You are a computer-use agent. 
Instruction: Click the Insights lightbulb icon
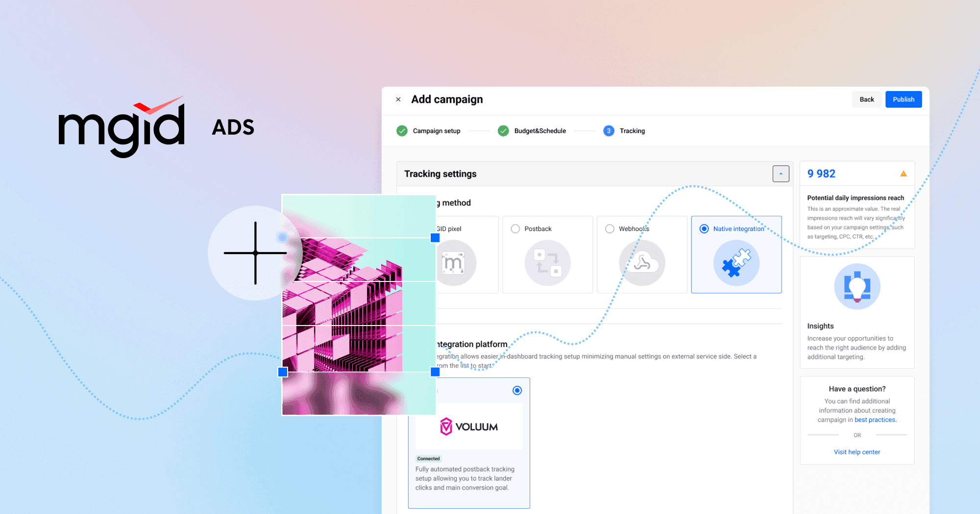click(857, 286)
